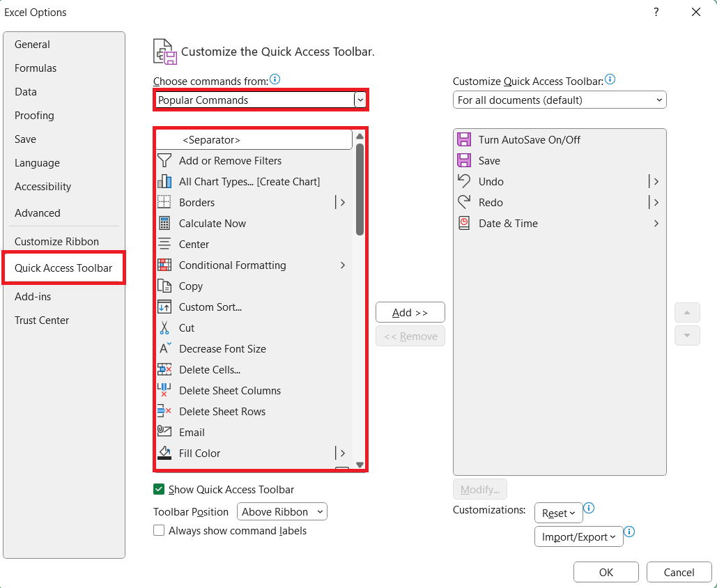Screen dimensions: 717x588
Task: Click info icon next to Reset button
Action: click(589, 508)
